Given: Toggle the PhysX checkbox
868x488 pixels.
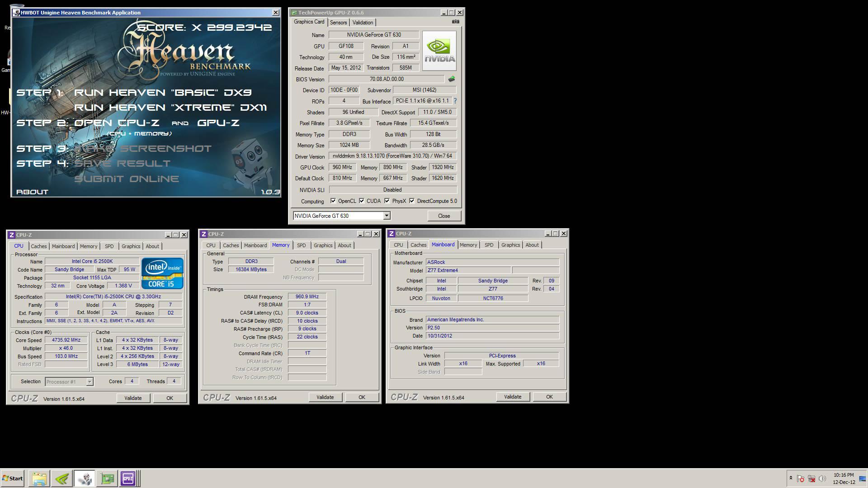Looking at the screenshot, I should coord(387,201).
